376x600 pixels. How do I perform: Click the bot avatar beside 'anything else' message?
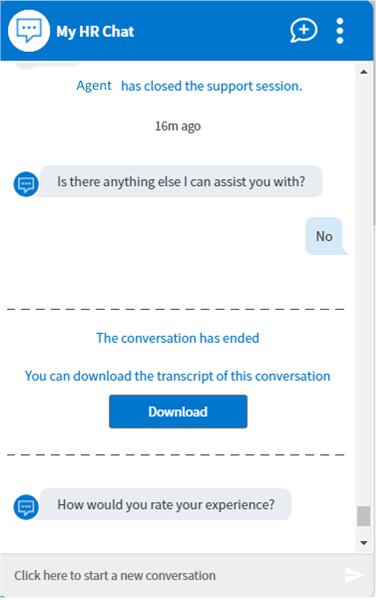[x=26, y=184]
